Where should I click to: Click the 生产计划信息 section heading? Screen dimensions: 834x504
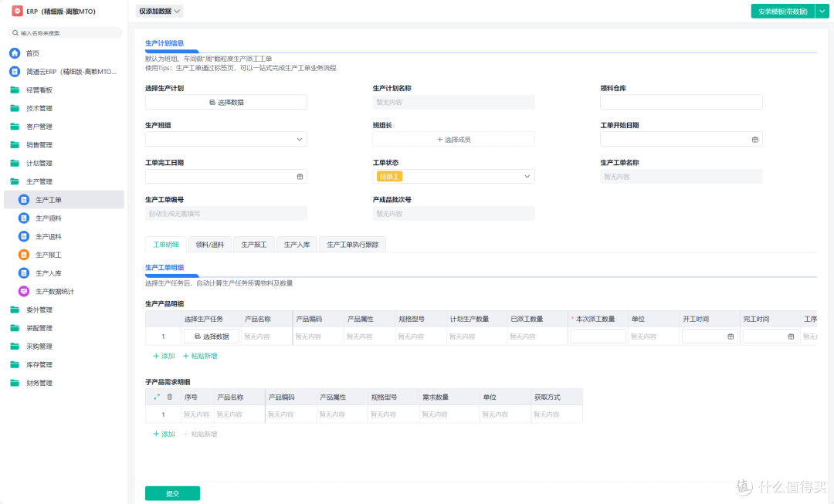(164, 43)
